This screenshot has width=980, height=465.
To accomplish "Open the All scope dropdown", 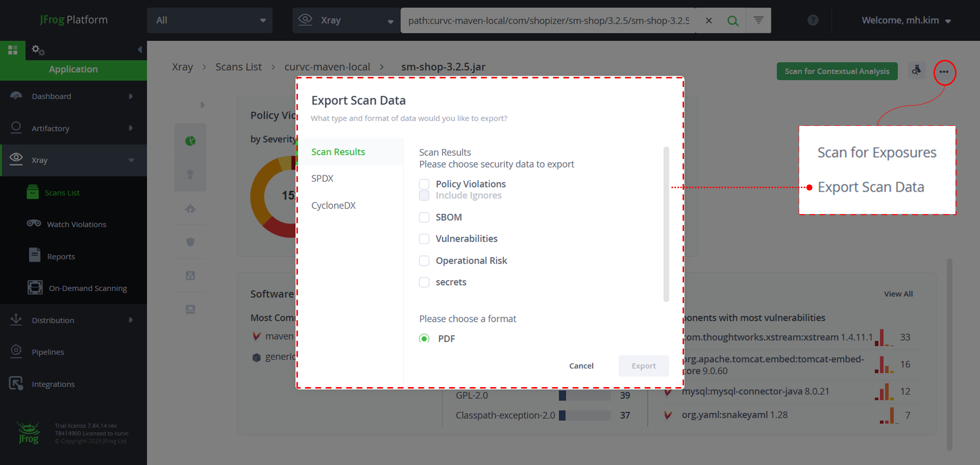I will click(x=210, y=21).
